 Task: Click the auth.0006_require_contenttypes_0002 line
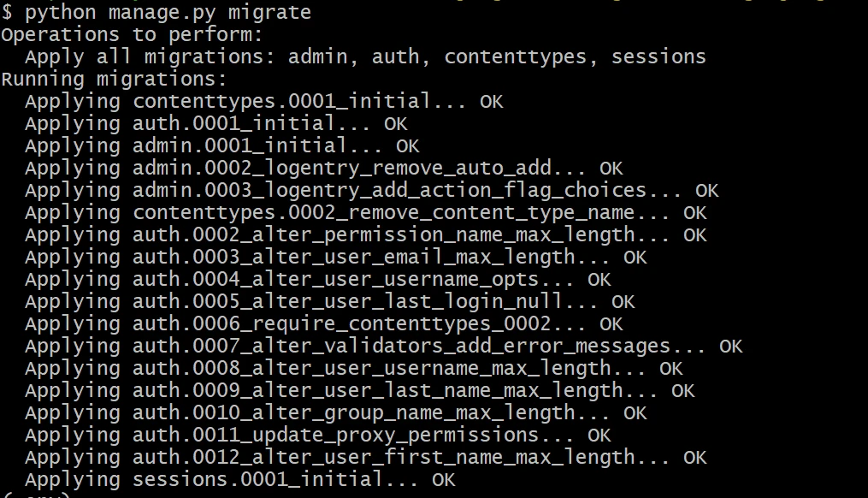coord(323,324)
